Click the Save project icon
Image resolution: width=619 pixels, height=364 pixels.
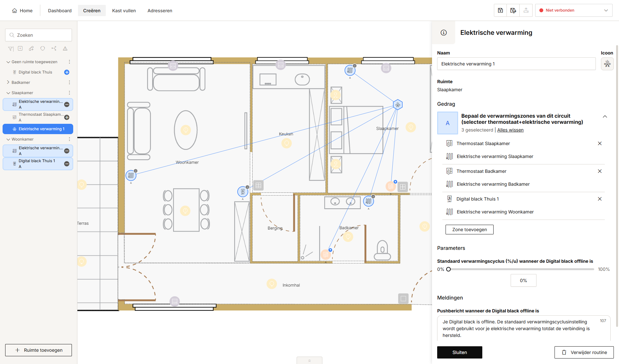(500, 10)
